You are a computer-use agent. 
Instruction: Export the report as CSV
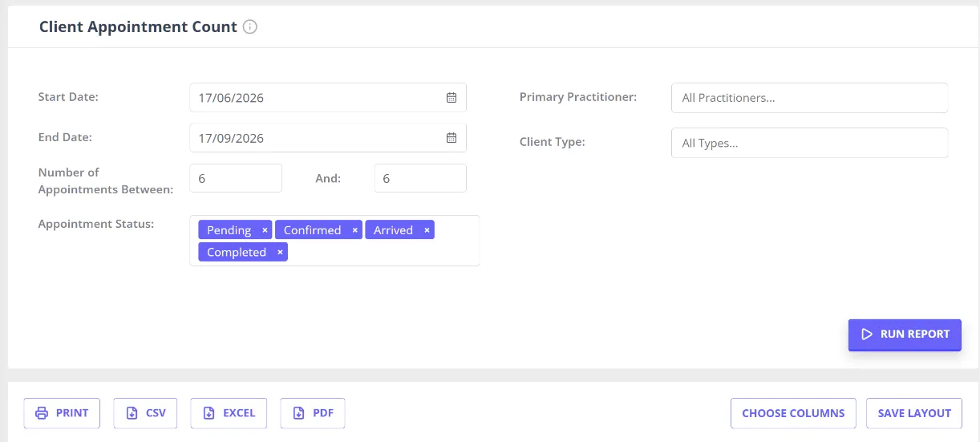click(x=145, y=413)
